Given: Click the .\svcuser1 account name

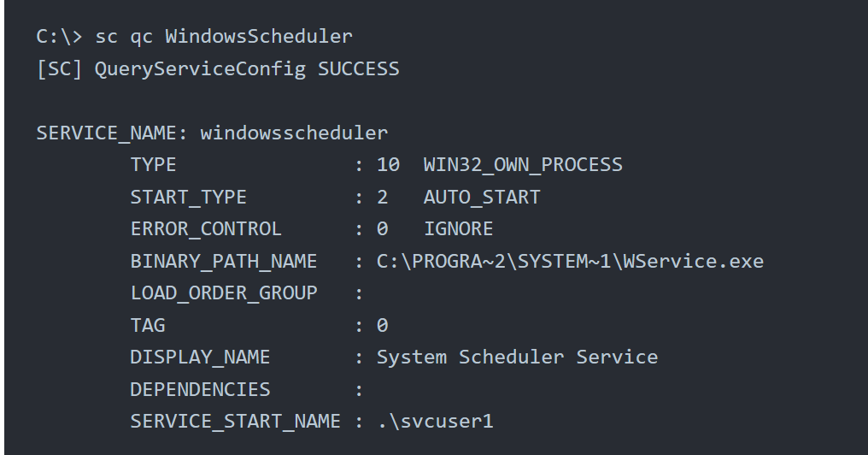Looking at the screenshot, I should tap(435, 421).
